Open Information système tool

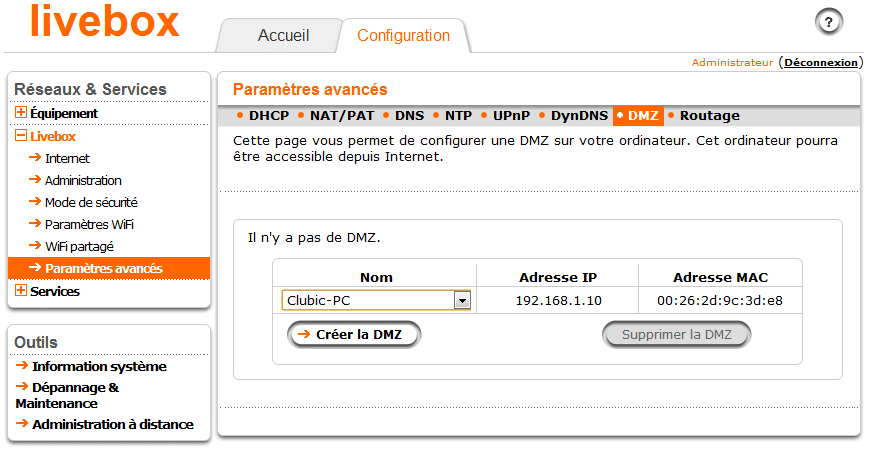(99, 367)
